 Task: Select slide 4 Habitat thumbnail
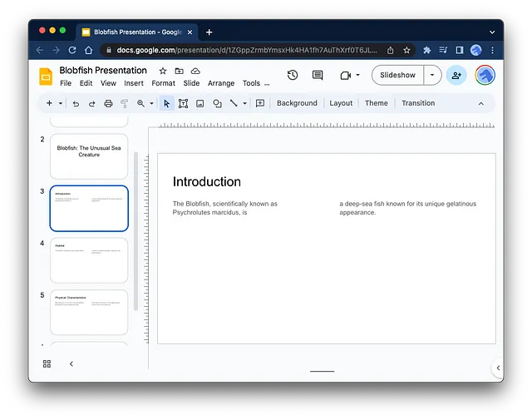pos(89,260)
